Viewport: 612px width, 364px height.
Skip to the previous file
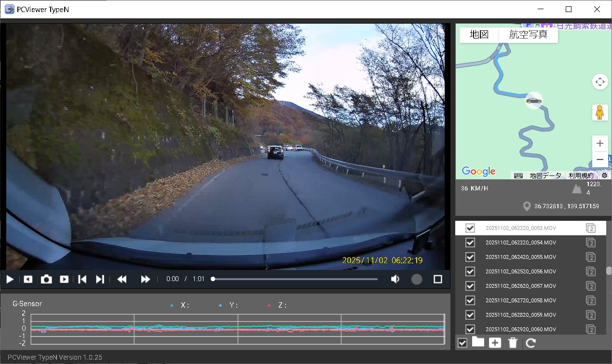click(82, 279)
